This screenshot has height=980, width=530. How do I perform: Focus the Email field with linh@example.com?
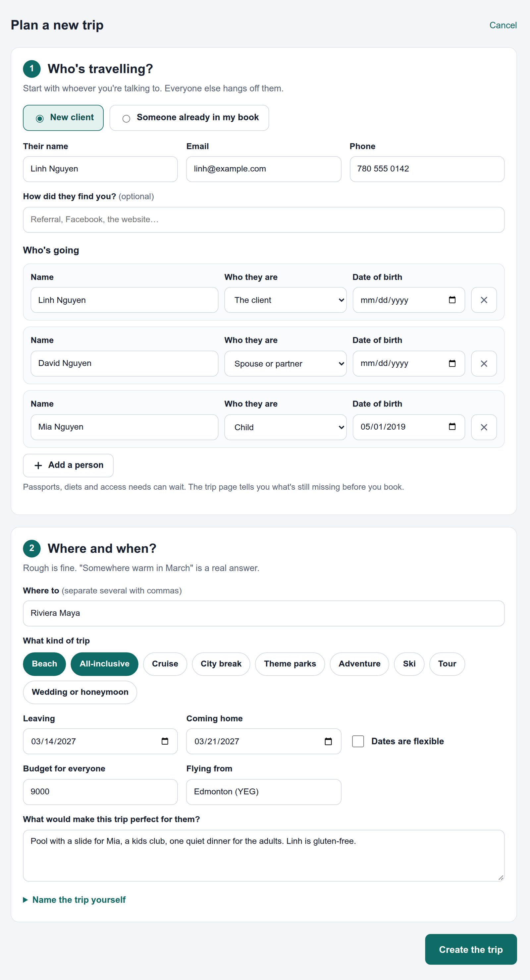263,169
